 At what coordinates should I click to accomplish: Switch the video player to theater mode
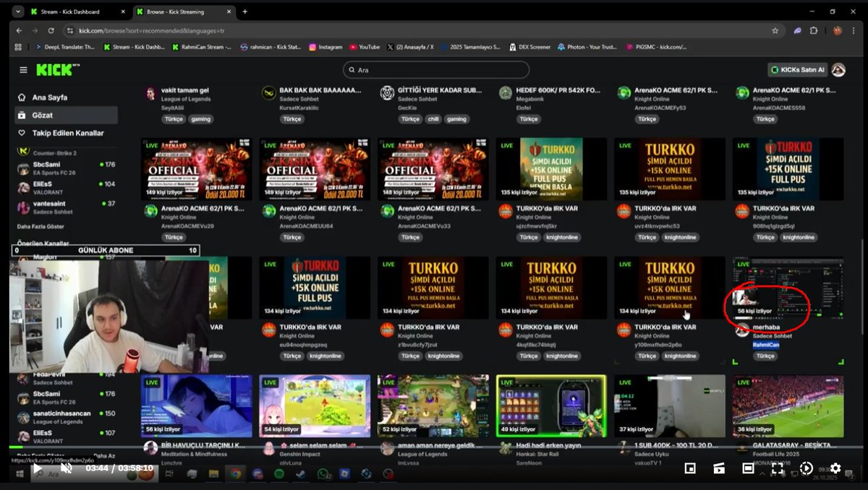click(748, 468)
